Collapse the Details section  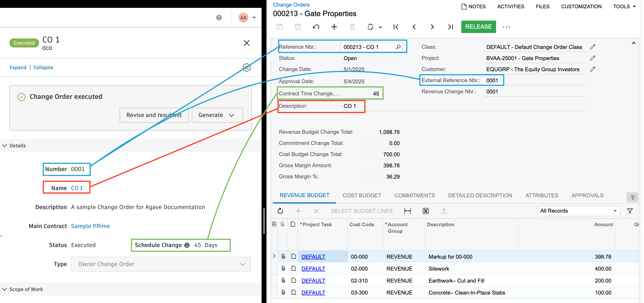click(5, 146)
